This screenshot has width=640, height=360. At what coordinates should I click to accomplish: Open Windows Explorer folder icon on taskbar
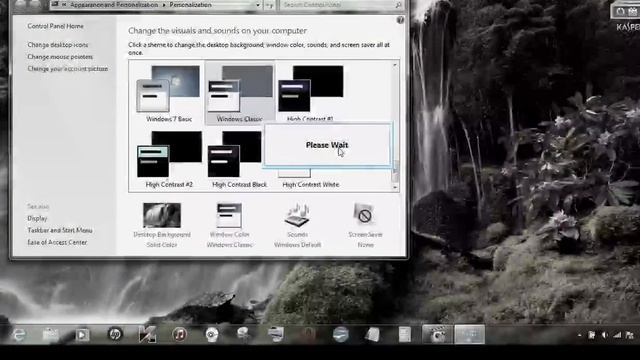tap(51, 334)
